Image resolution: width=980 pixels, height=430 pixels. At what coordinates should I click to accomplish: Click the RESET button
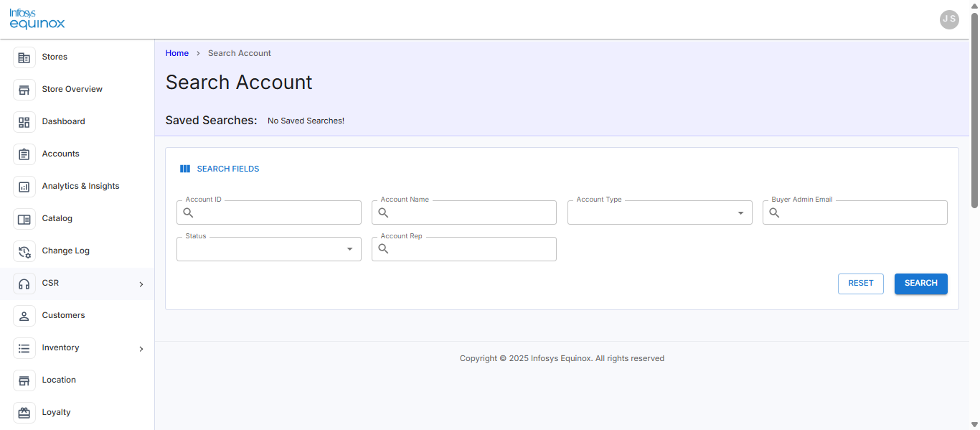(861, 284)
